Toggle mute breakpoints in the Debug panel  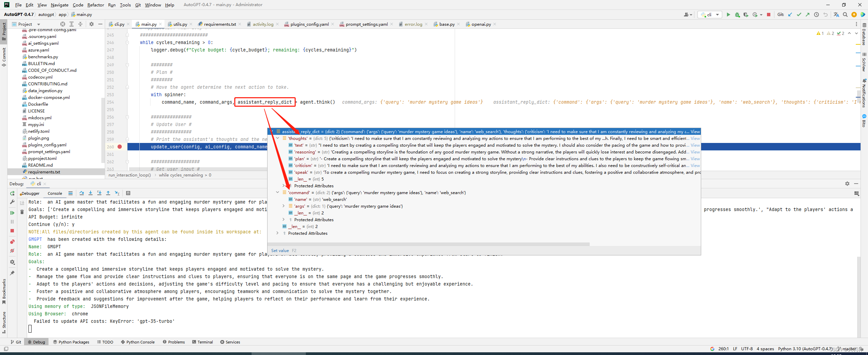[12, 251]
